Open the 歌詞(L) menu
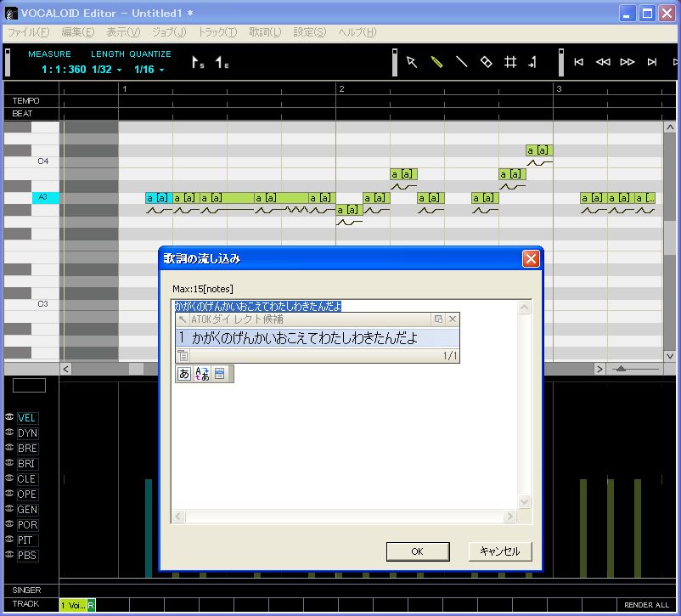Viewport: 681px width, 616px height. pos(265,32)
